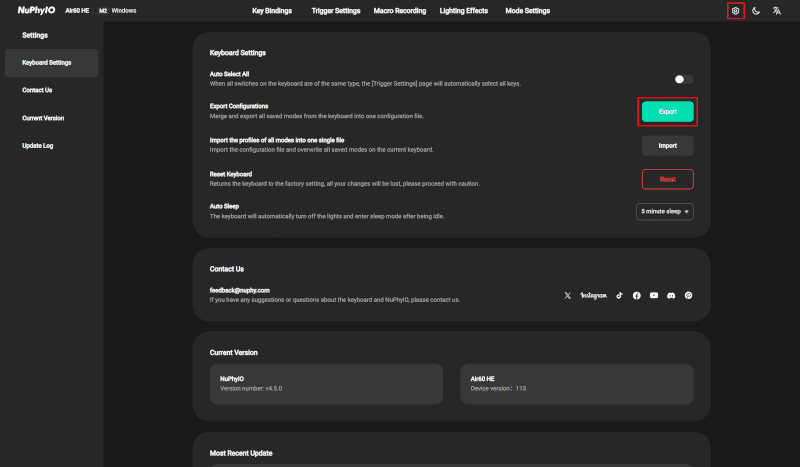Select Keyboard Settings in the sidebar
Image resolution: width=800 pixels, height=467 pixels.
click(x=52, y=63)
